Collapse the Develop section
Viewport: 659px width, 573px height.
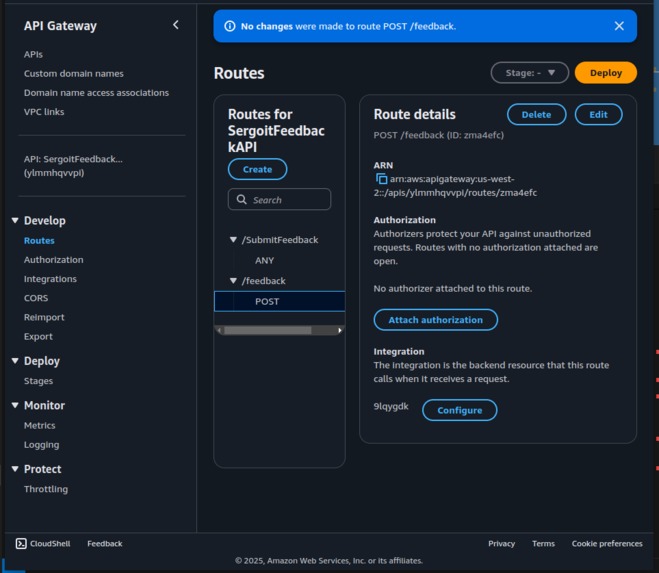tap(15, 220)
